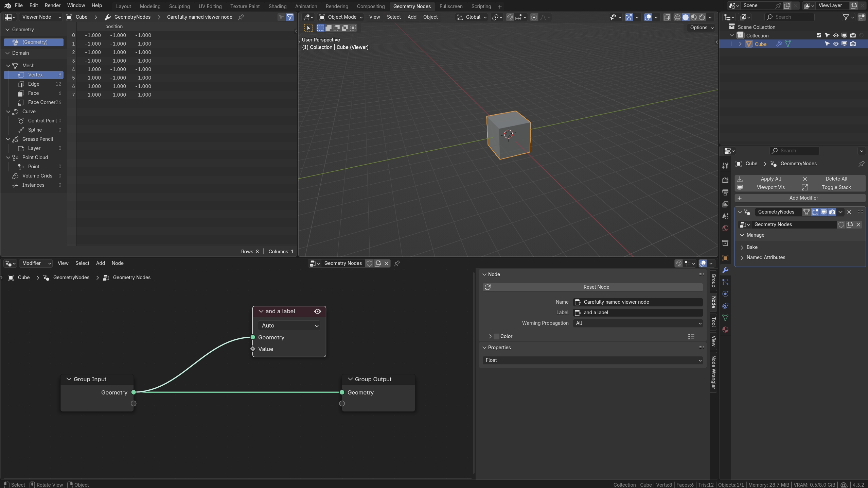This screenshot has width=868, height=488.
Task: Open the Object Data mesh properties icon
Action: tap(725, 318)
